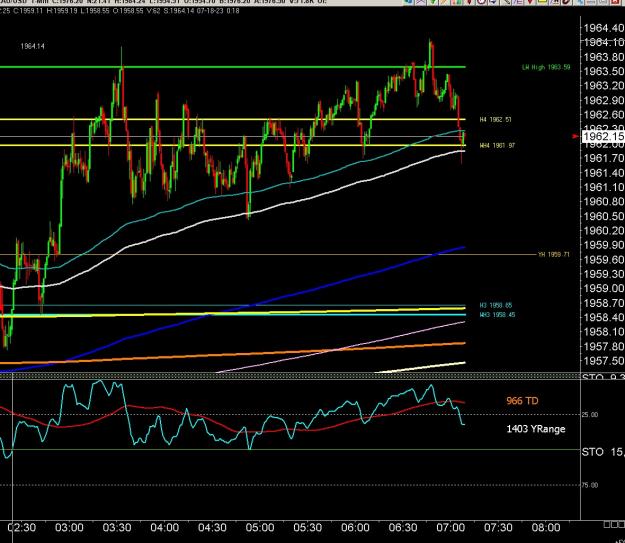Image resolution: width=625 pixels, height=543 pixels.
Task: Click the 06:00 time axis label
Action: (355, 528)
